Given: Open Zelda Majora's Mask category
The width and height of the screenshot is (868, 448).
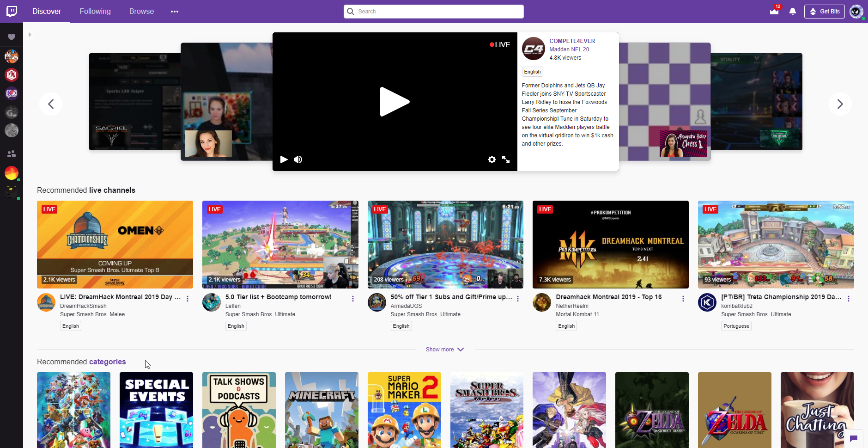Looking at the screenshot, I should [x=652, y=410].
